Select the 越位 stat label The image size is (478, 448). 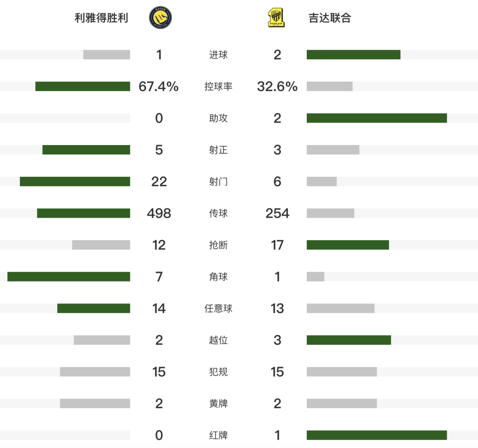(218, 340)
